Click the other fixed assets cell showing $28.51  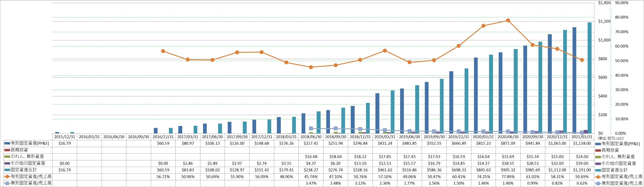point(533,163)
